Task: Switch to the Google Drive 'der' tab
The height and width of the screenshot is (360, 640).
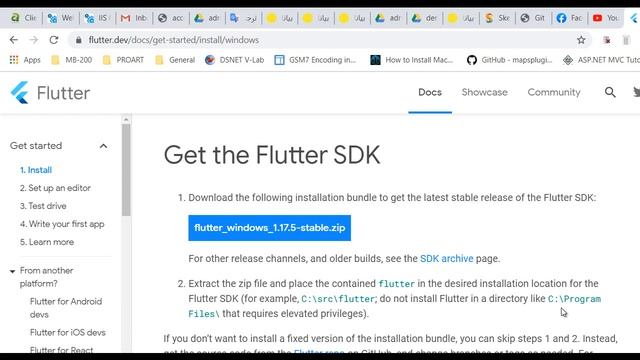Action: [424, 18]
